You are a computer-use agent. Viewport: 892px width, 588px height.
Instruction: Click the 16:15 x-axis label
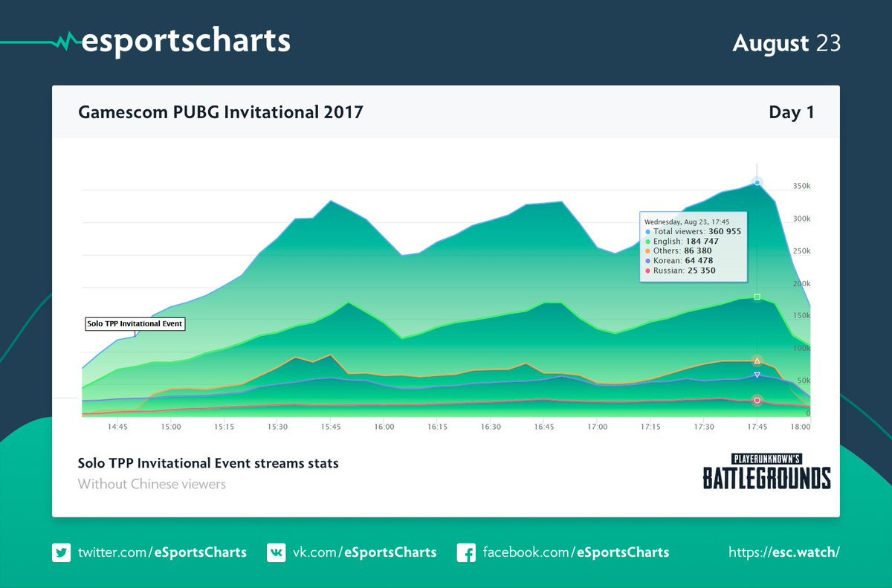[x=437, y=427]
